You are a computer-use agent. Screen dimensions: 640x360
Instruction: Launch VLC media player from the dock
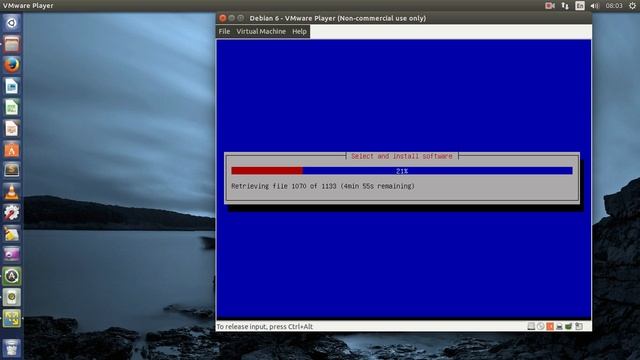(11, 192)
